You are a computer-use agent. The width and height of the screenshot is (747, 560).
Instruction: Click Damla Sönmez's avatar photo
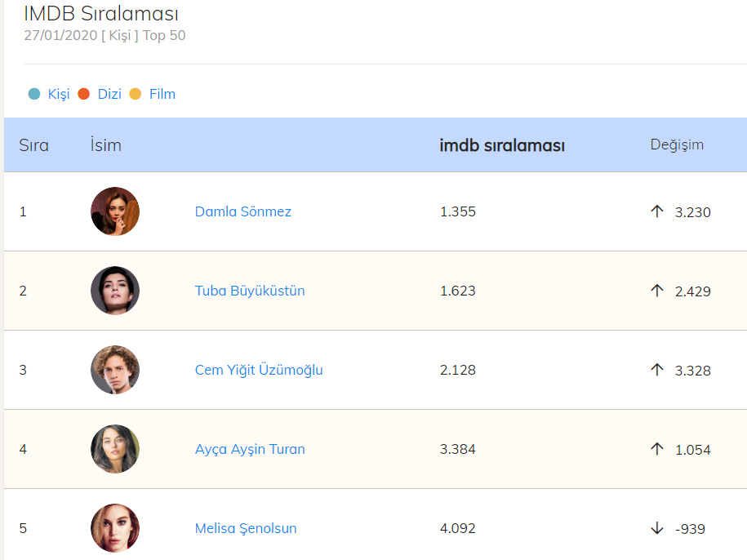115,211
